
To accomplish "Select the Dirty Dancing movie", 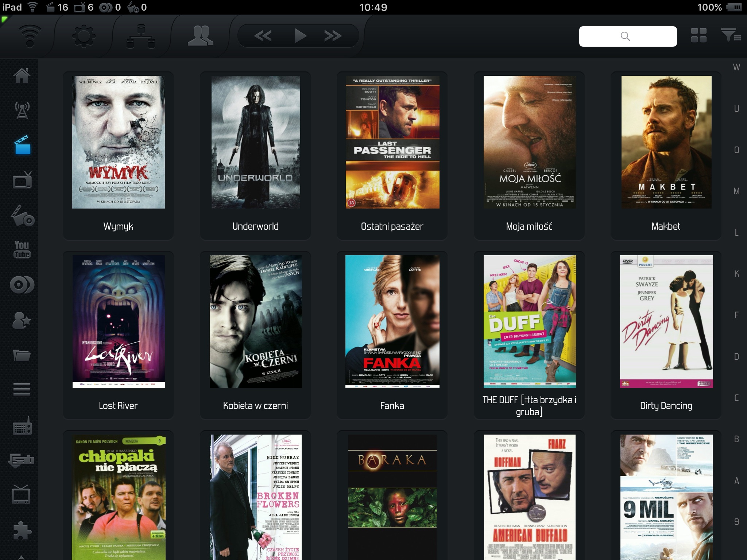I will point(666,322).
